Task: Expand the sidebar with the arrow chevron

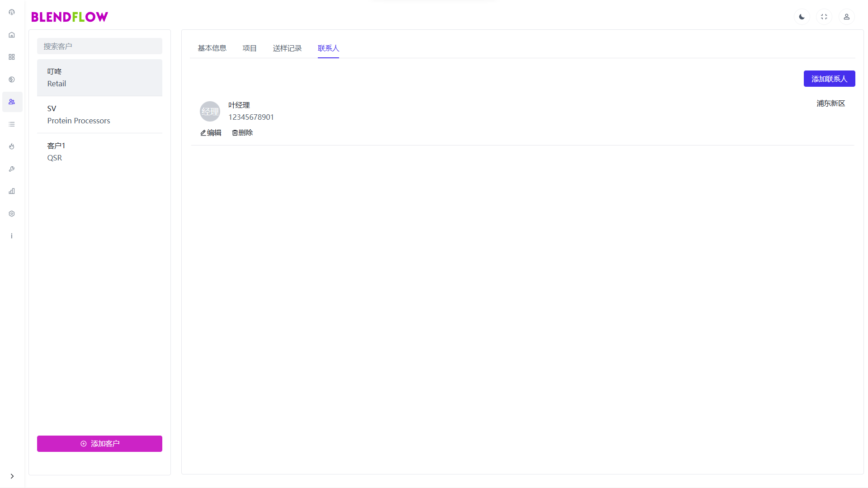Action: pyautogui.click(x=12, y=476)
